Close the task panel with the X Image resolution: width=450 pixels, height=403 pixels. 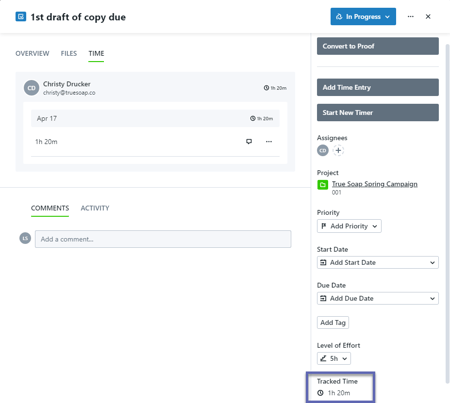coord(428,16)
